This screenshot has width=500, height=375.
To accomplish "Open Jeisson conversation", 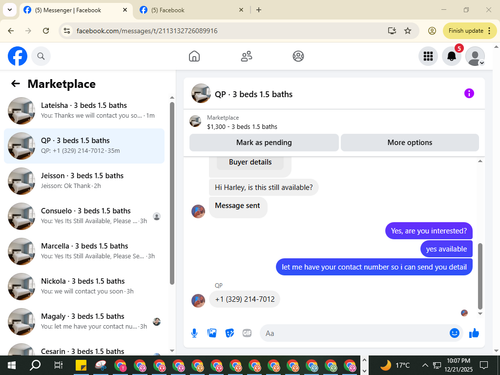I will [84, 181].
